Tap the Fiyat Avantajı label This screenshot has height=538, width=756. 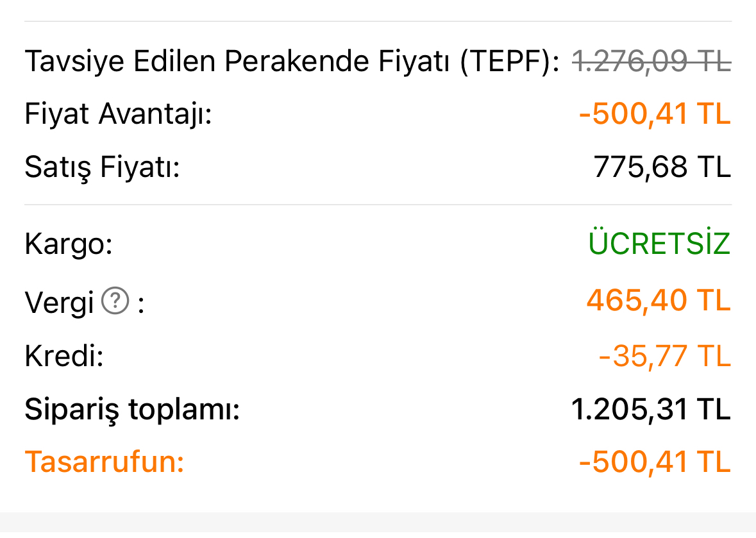coord(118,115)
